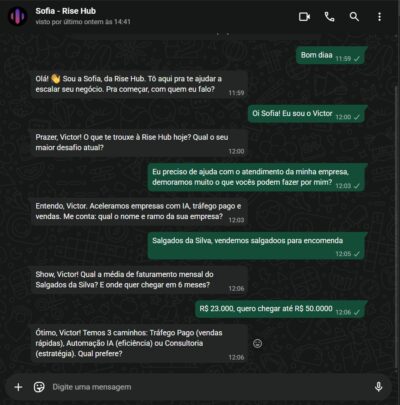The width and height of the screenshot is (400, 405).
Task: Open Sofia - Rise Hub profile picture
Action: (x=17, y=16)
